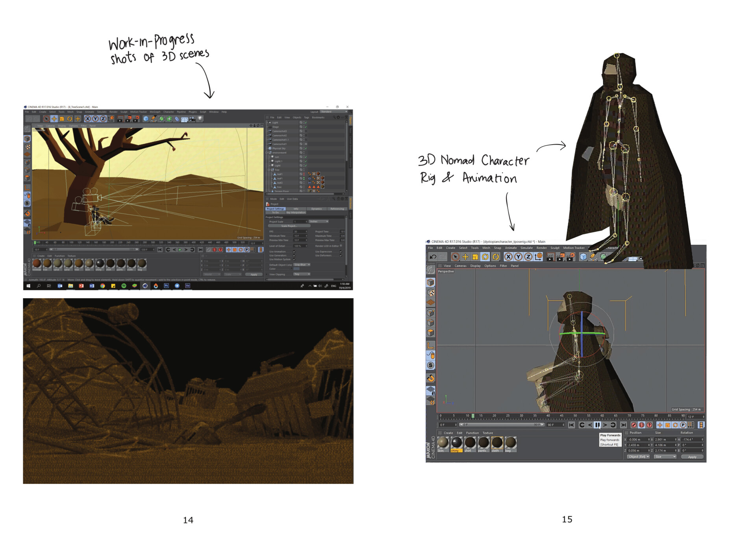The height and width of the screenshot is (535, 756).
Task: Lock the X axis using the X toolbar icon
Action: pos(87,118)
